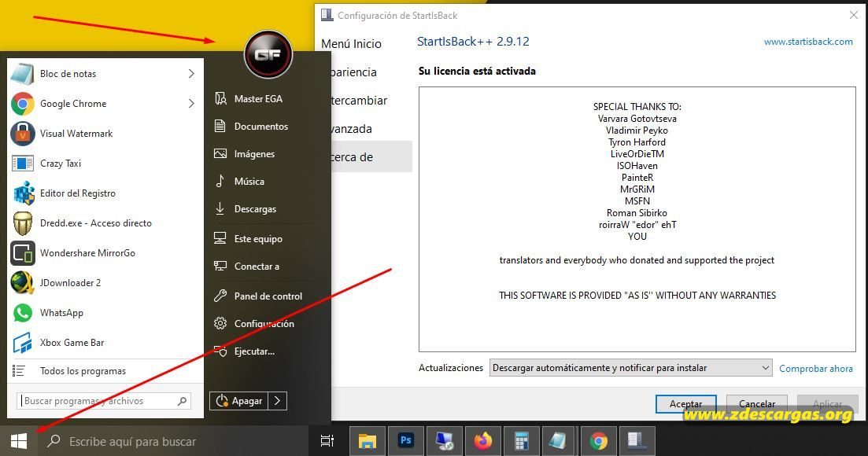Open Configuración gear entry
The image size is (868, 456).
click(x=264, y=323)
